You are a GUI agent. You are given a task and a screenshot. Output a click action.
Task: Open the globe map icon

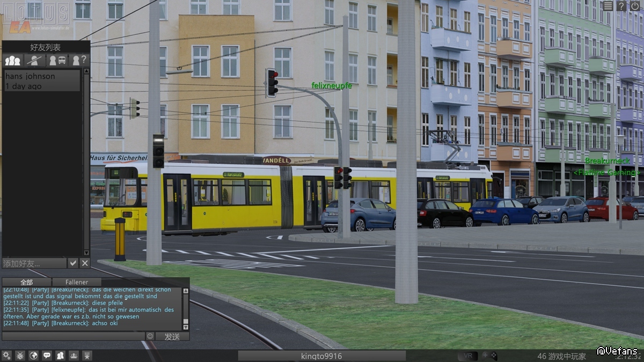[34, 356]
